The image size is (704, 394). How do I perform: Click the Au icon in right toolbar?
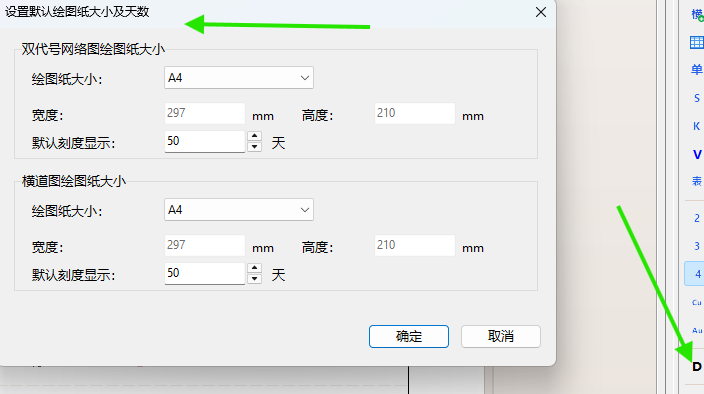(696, 330)
